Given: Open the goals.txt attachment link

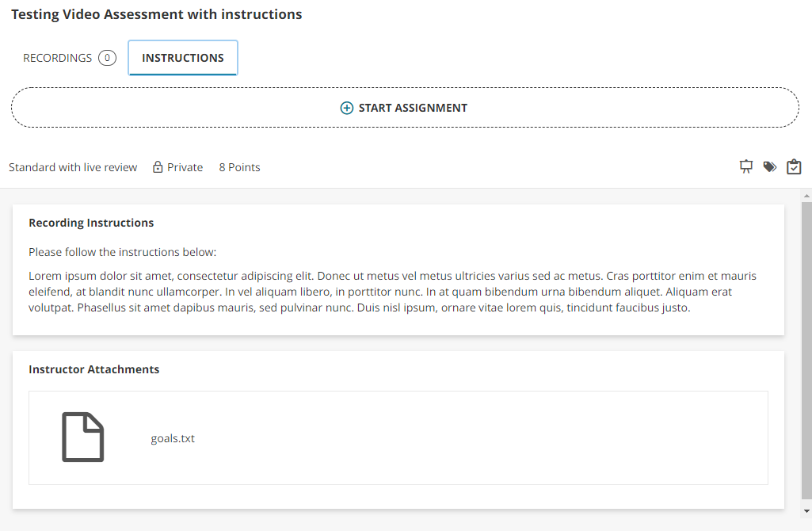Looking at the screenshot, I should pyautogui.click(x=173, y=437).
